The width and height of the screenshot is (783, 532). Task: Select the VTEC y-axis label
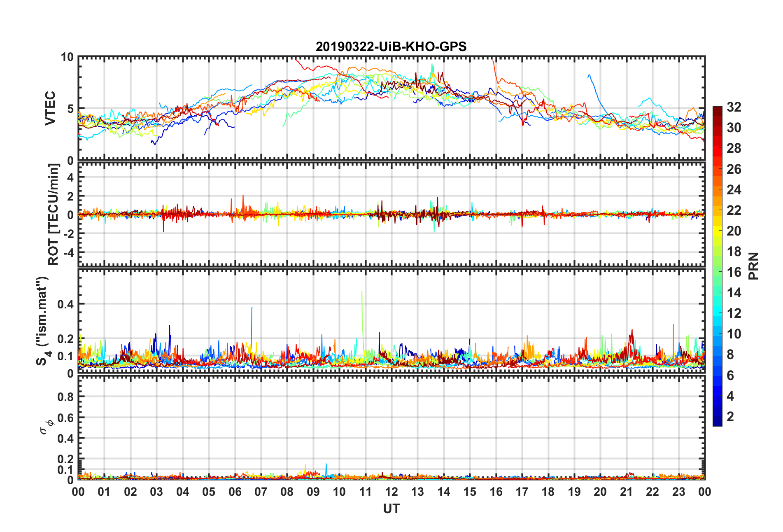point(50,108)
